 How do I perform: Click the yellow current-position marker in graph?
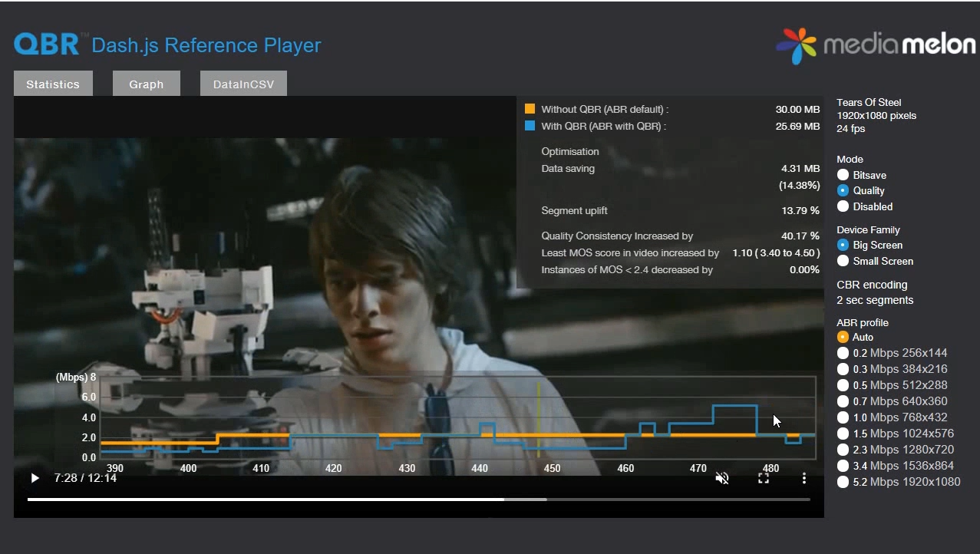click(x=539, y=419)
